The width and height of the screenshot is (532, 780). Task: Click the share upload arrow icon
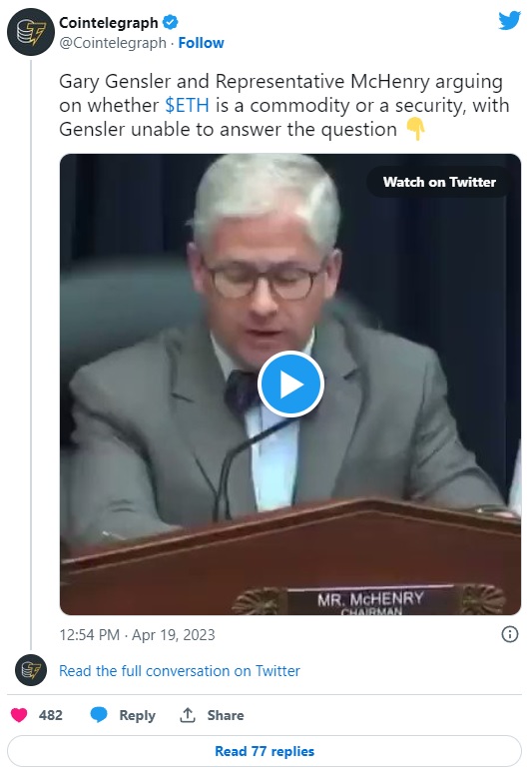point(188,715)
